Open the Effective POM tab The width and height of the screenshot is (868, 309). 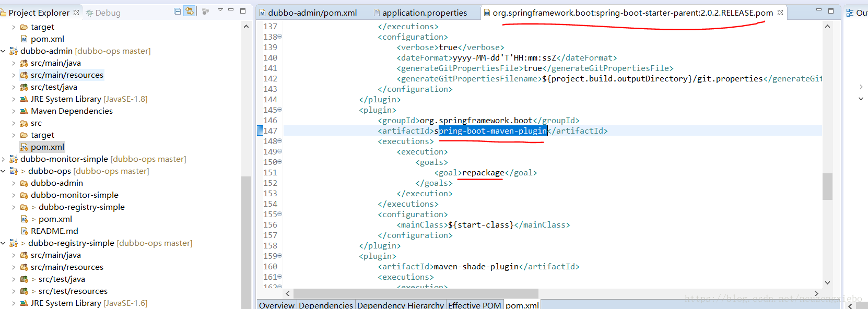pos(475,305)
